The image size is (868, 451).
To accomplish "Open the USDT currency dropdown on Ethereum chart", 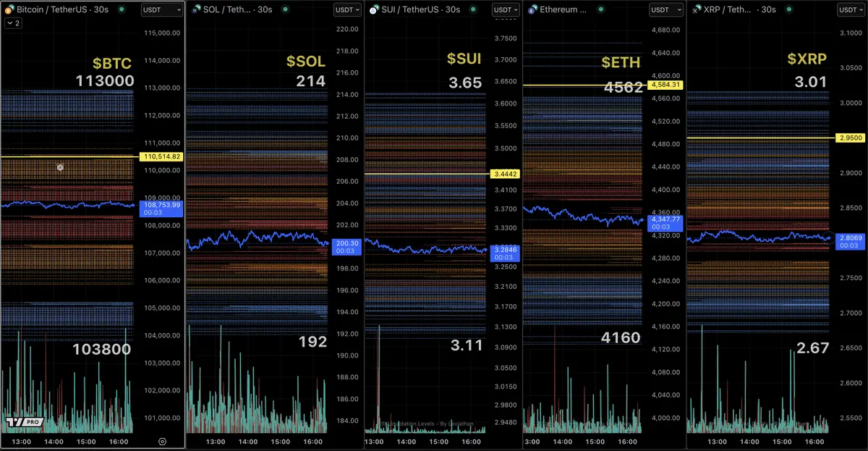I will (665, 10).
